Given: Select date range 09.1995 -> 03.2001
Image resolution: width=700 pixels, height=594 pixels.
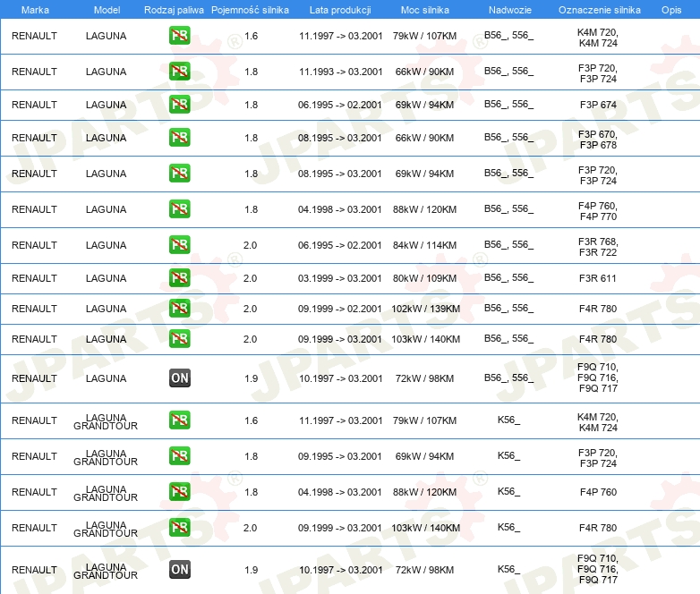Looking at the screenshot, I should pyautogui.click(x=340, y=456).
